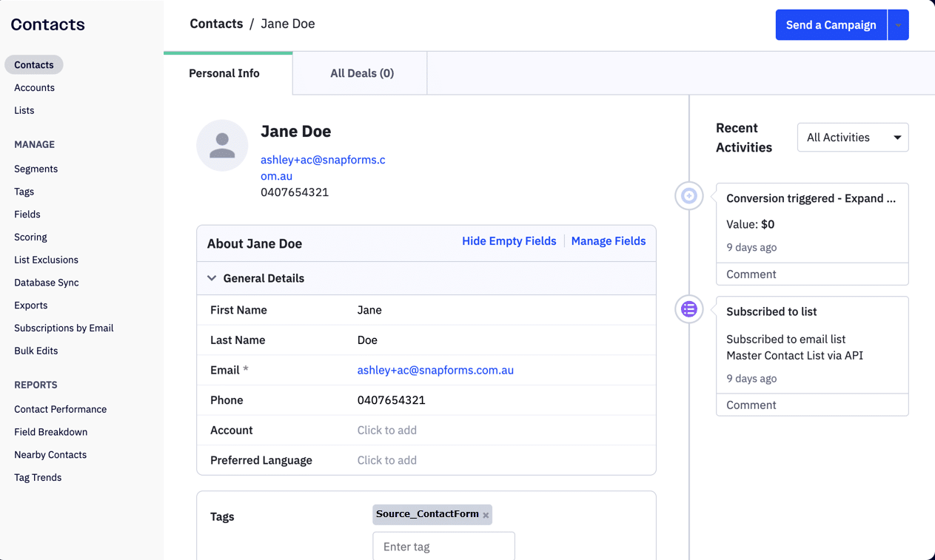Click the Hide Empty Fields link
935x560 pixels.
509,241
